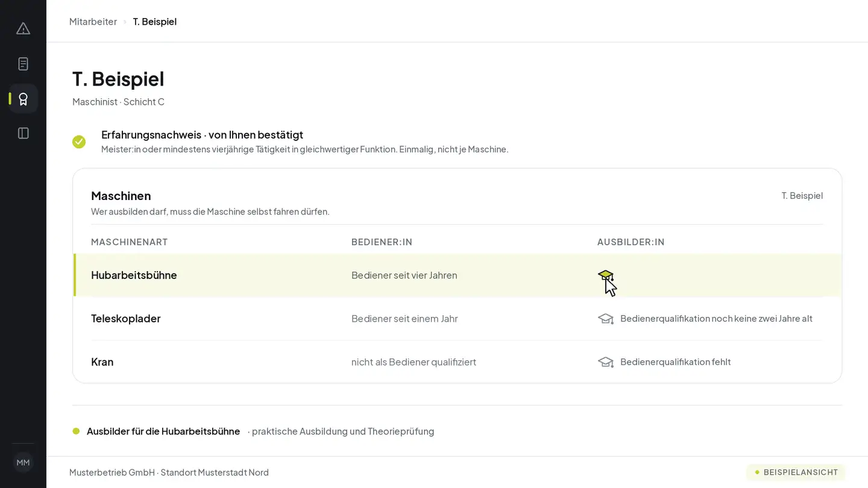Click 'nicht als Bediener qualifiziert' cell
This screenshot has height=488, width=868.
tap(414, 362)
